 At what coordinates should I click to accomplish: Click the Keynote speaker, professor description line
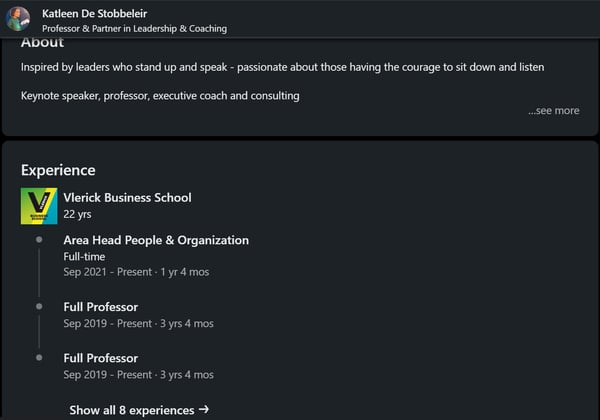coord(160,96)
